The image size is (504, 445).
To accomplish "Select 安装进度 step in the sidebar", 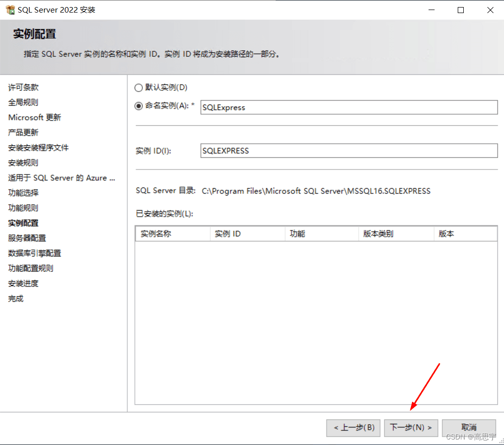I will [x=23, y=284].
